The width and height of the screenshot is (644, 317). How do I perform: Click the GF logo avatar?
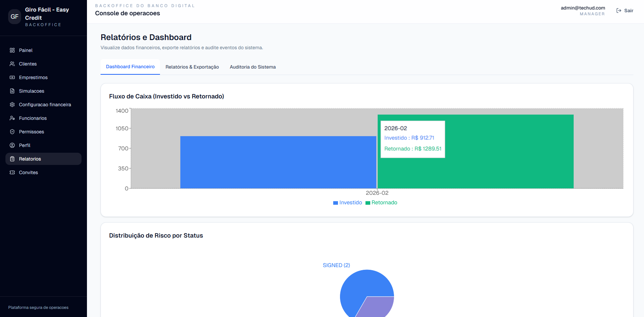[15, 17]
